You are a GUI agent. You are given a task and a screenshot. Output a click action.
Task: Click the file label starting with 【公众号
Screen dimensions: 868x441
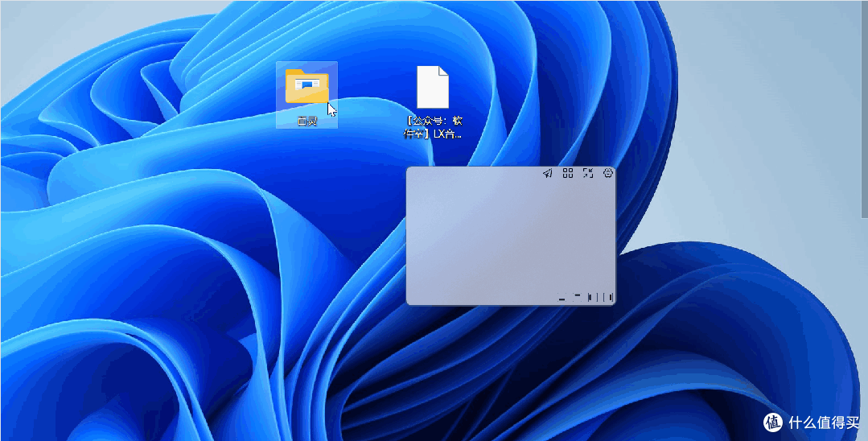coord(434,127)
